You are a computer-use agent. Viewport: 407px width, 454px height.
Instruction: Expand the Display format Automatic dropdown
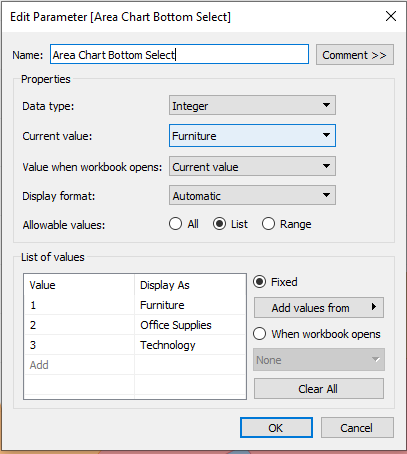click(x=252, y=195)
